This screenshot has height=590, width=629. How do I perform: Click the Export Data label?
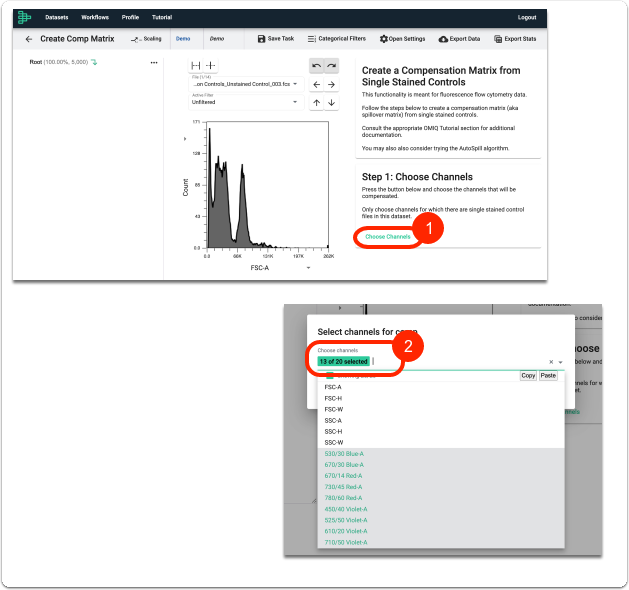coord(465,39)
